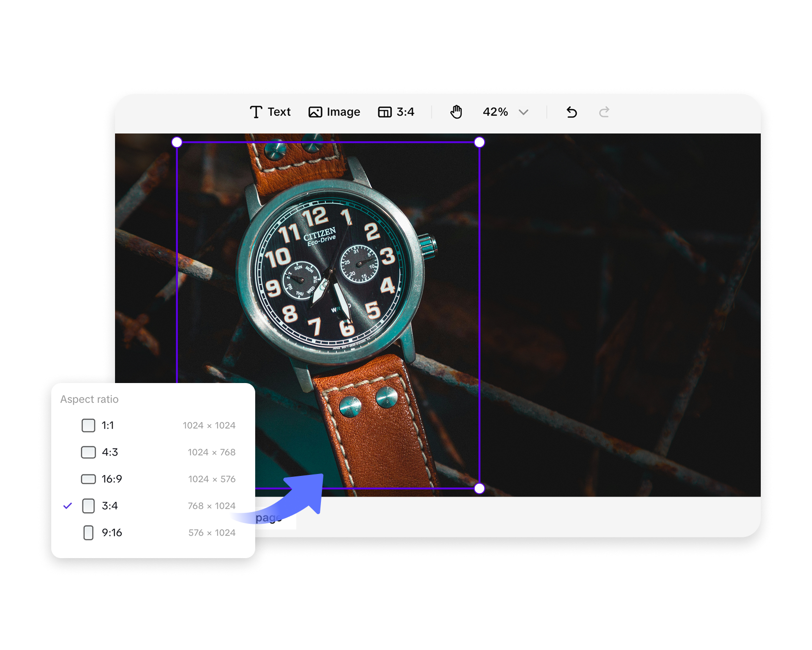The image size is (812, 650).
Task: Click the bottom-right crop handle
Action: pos(479,488)
